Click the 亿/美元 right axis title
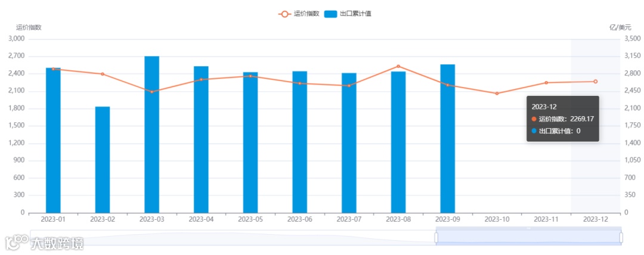The width and height of the screenshot is (644, 255). (620, 27)
